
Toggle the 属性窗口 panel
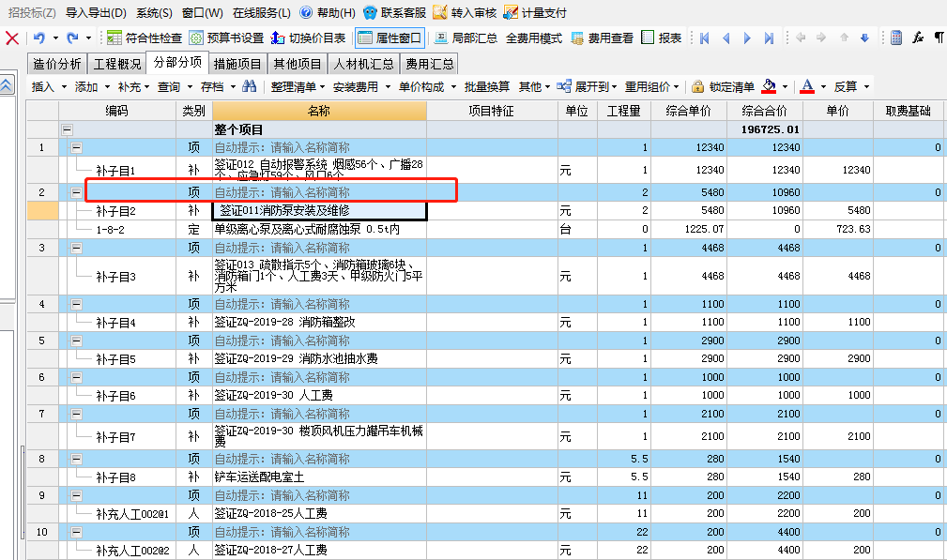pos(390,38)
